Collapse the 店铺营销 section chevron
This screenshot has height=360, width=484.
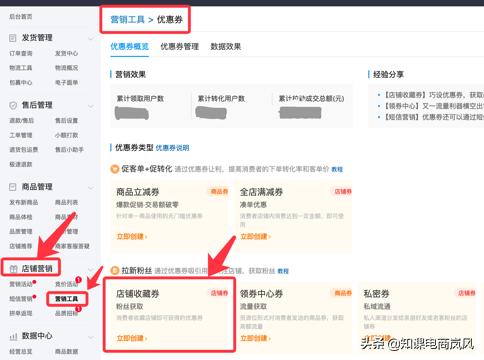91,269
